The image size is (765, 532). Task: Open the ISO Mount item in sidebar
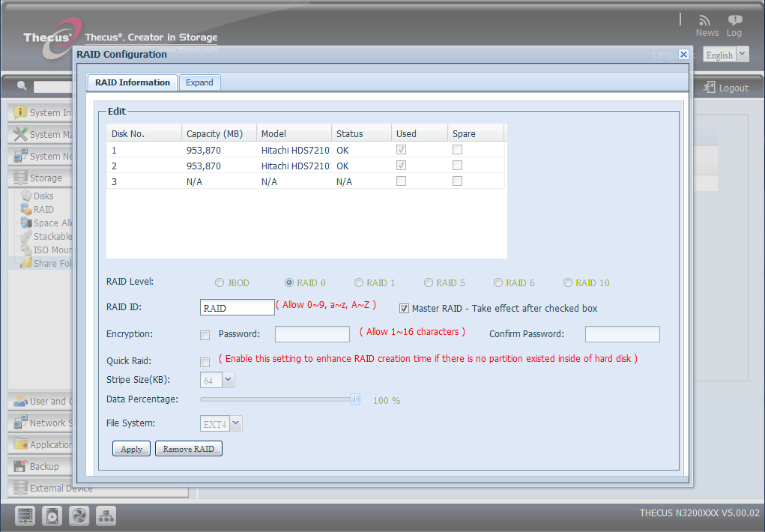pos(46,250)
